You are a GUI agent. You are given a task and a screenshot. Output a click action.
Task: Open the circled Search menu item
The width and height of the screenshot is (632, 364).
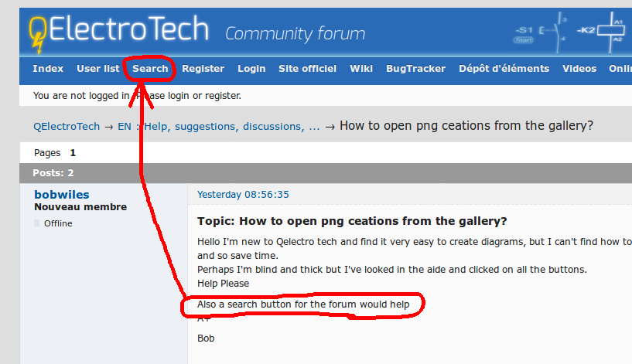click(150, 69)
